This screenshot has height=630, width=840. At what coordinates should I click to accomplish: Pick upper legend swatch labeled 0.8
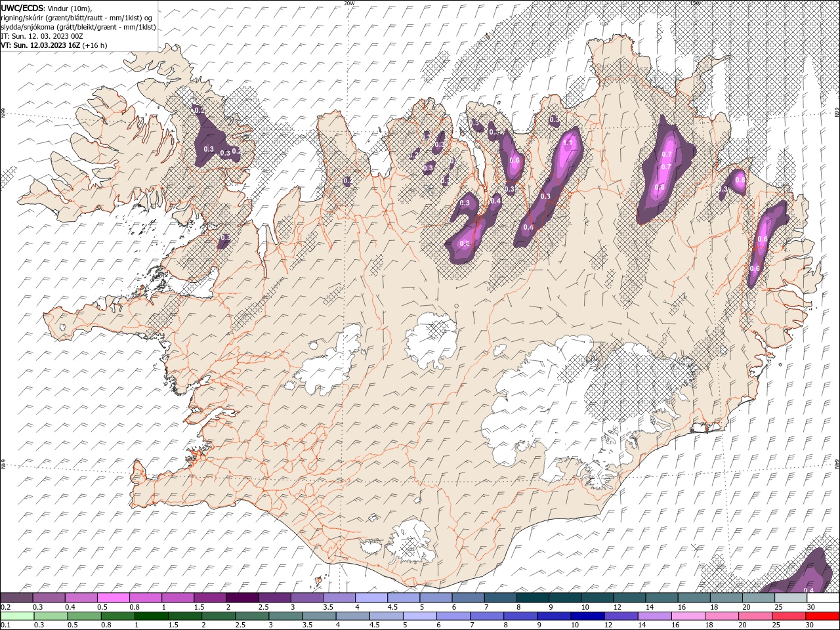145,598
